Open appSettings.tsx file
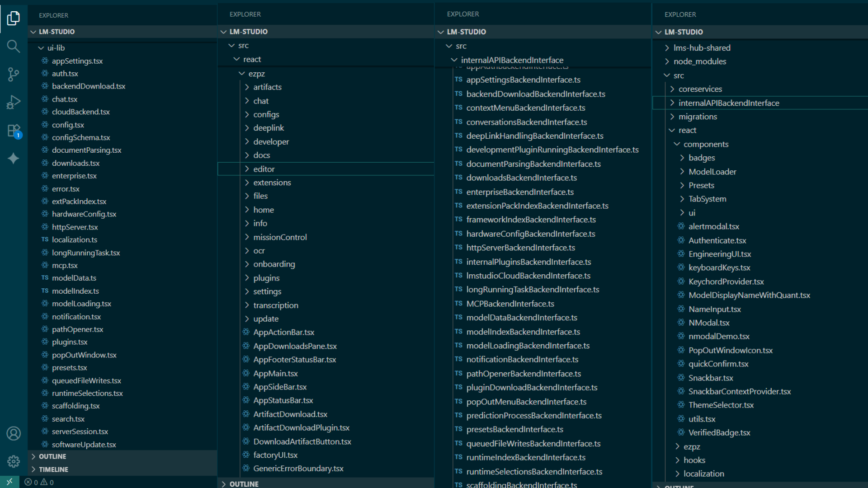Image resolution: width=868 pixels, height=488 pixels. pyautogui.click(x=77, y=61)
